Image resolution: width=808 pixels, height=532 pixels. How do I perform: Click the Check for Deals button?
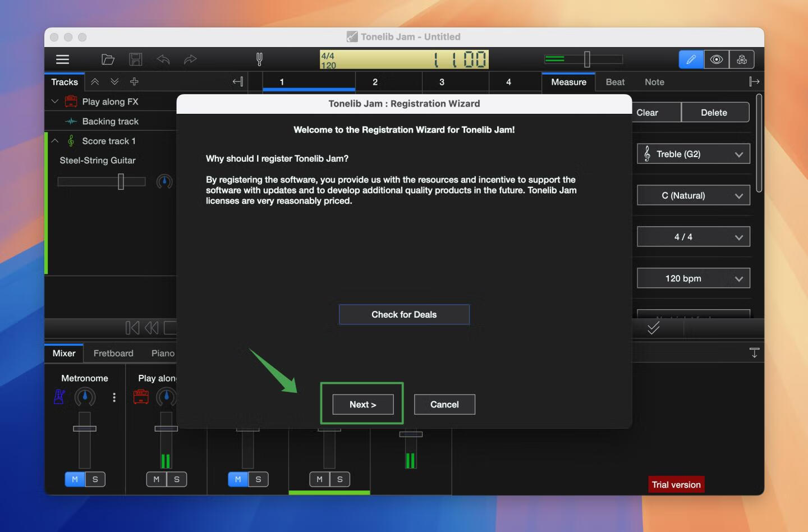coord(404,314)
